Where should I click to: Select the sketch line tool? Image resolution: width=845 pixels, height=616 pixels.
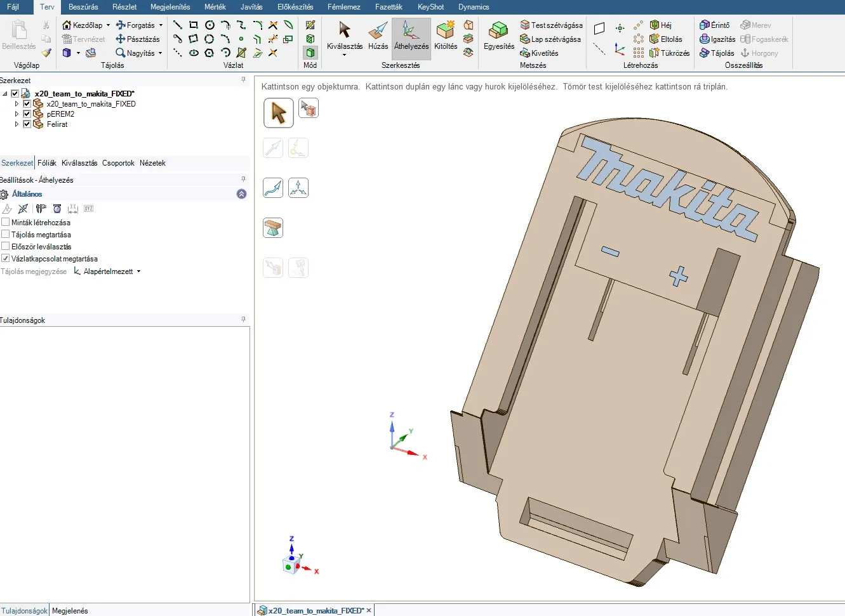[178, 25]
